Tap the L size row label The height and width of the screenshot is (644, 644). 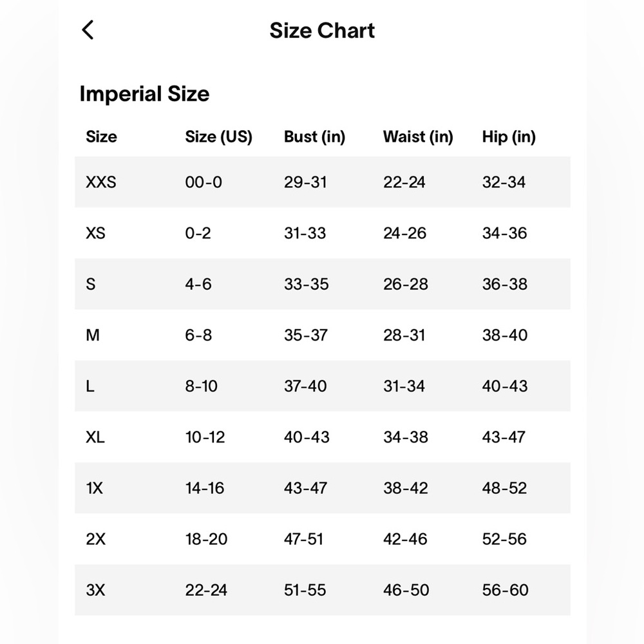[x=90, y=386]
